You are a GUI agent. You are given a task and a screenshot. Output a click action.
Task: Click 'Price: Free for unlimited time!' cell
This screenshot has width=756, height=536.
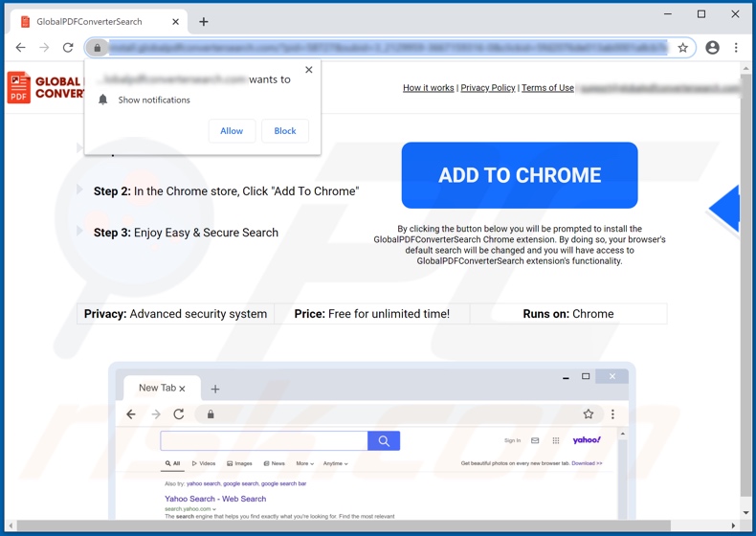pyautogui.click(x=371, y=314)
